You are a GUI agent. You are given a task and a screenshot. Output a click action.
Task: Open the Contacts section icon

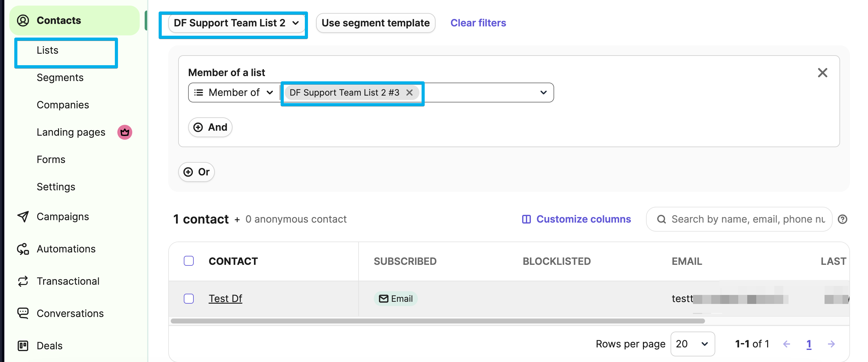(23, 20)
